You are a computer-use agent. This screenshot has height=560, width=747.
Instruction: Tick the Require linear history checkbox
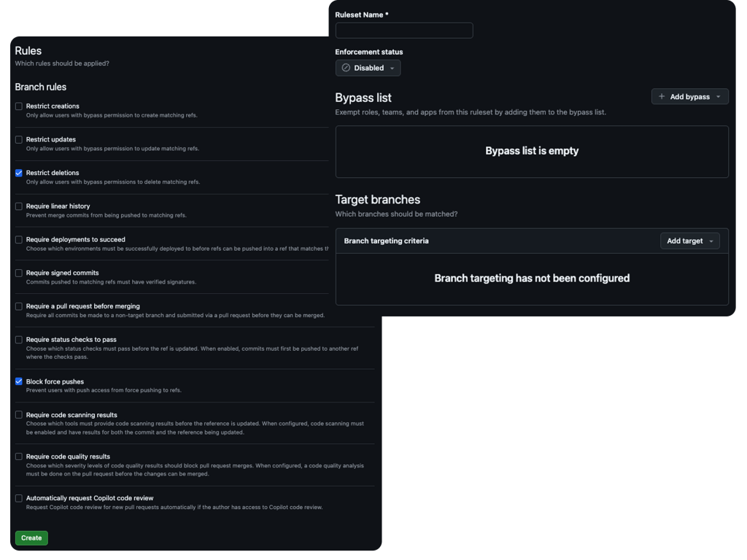pyautogui.click(x=19, y=206)
